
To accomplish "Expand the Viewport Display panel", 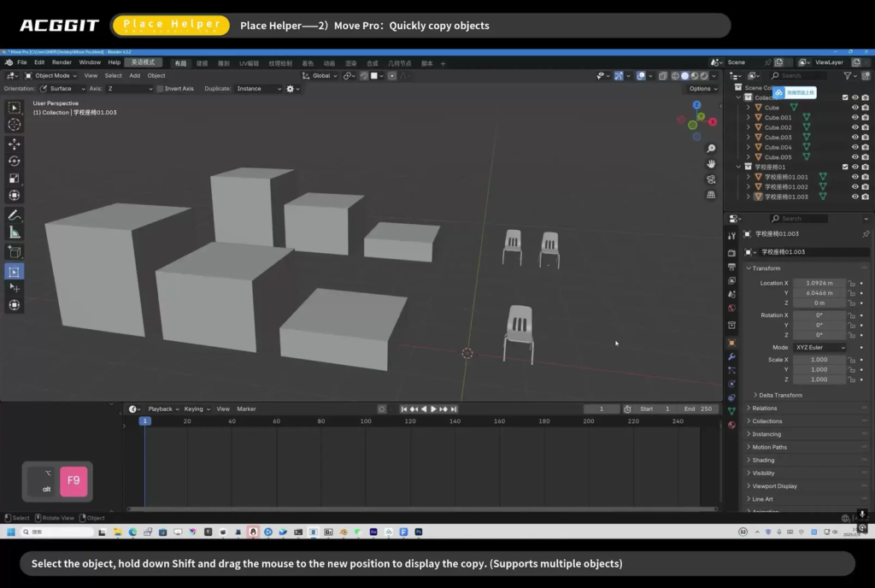I will pyautogui.click(x=774, y=486).
